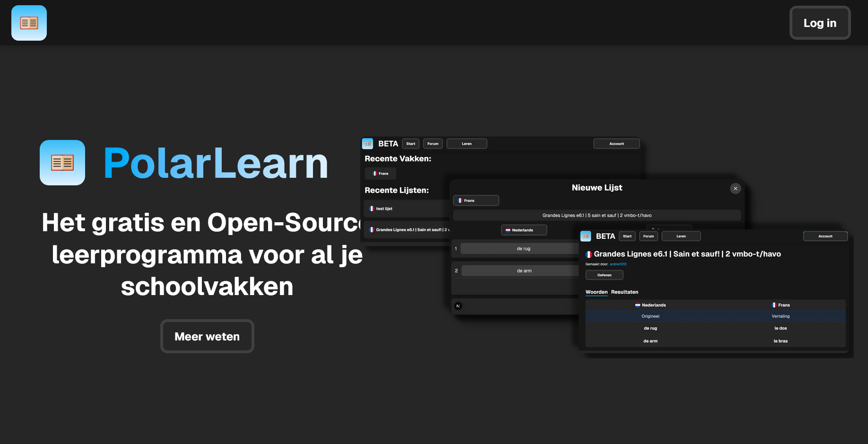
Task: Click the 'le dos' translation cell
Action: (781, 328)
